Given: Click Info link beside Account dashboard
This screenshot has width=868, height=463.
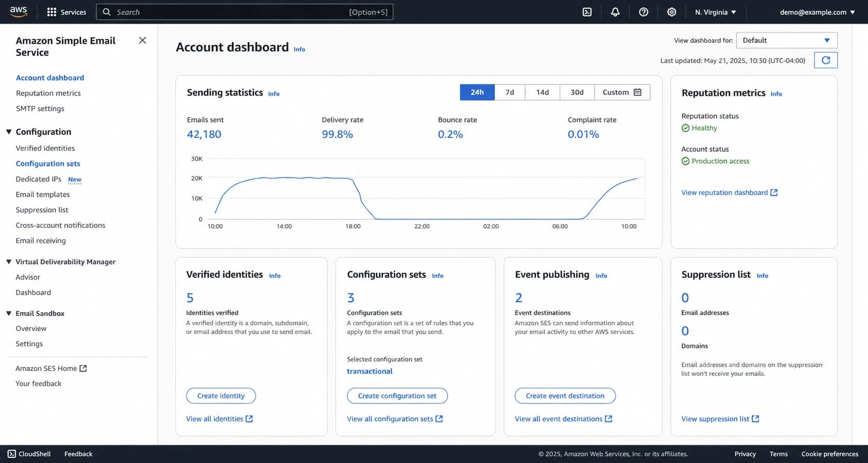Looking at the screenshot, I should coord(299,50).
